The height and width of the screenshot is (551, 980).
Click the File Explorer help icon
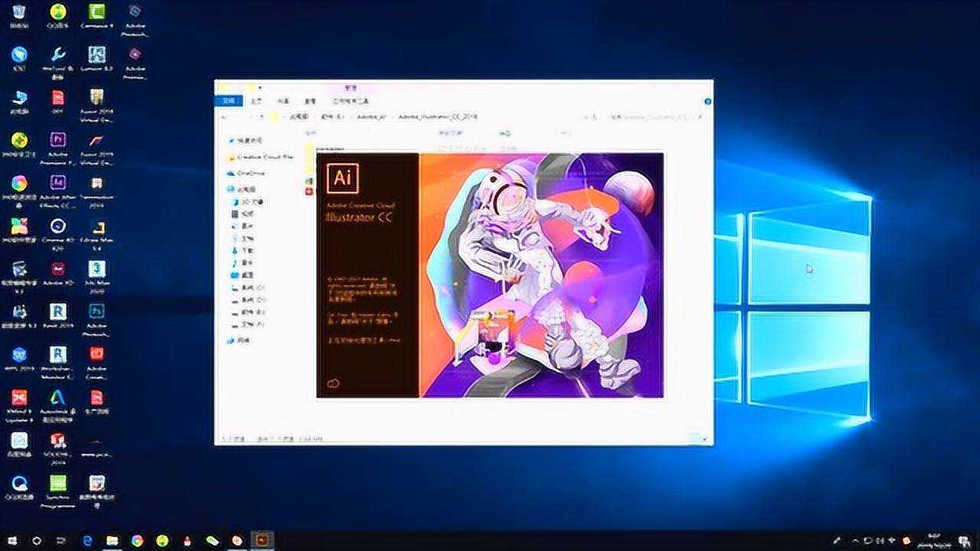click(x=707, y=101)
